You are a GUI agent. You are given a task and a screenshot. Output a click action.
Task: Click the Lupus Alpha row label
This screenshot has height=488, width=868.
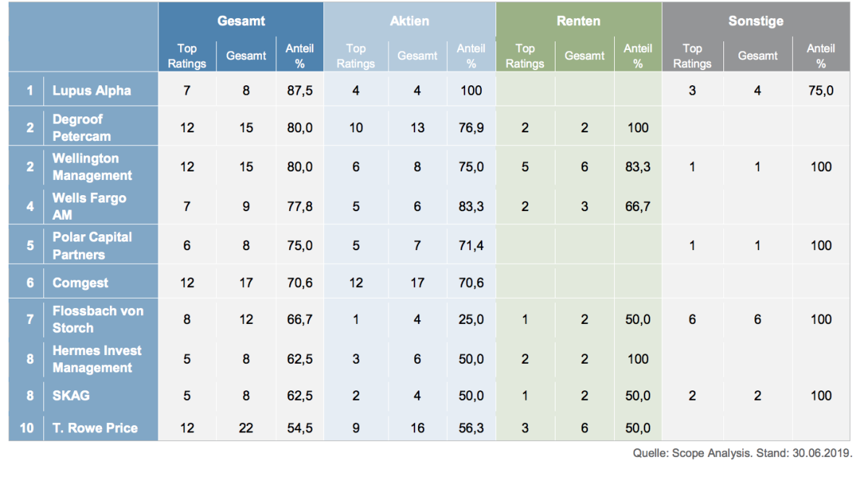point(92,90)
